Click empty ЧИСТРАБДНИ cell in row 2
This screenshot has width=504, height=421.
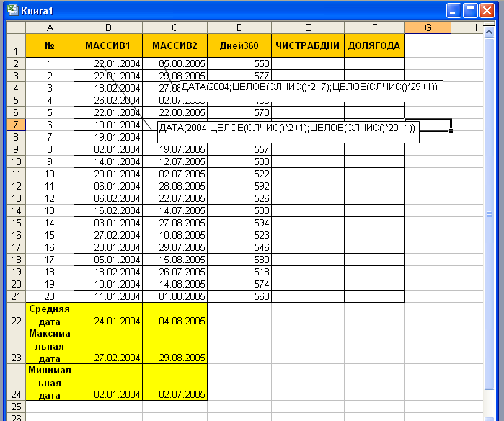308,63
